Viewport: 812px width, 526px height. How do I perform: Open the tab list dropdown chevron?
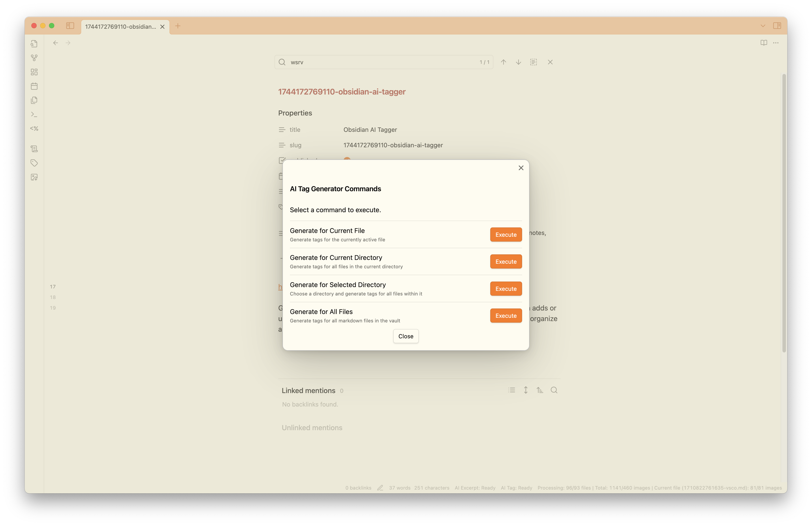click(763, 26)
